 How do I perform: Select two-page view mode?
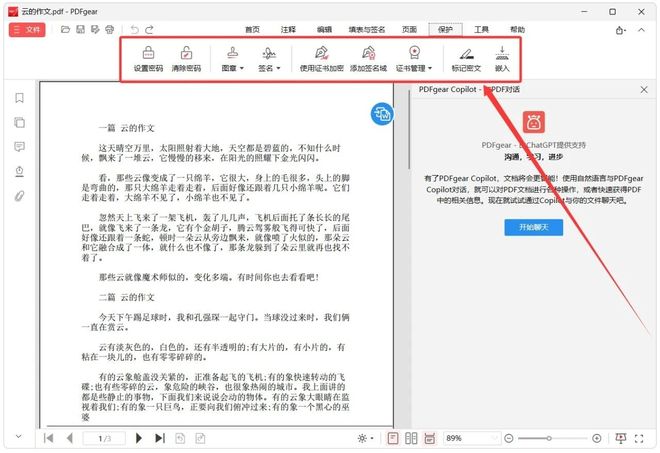[411, 439]
